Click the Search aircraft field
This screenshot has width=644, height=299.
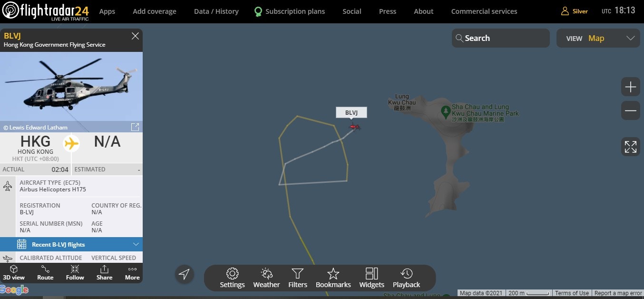[500, 38]
